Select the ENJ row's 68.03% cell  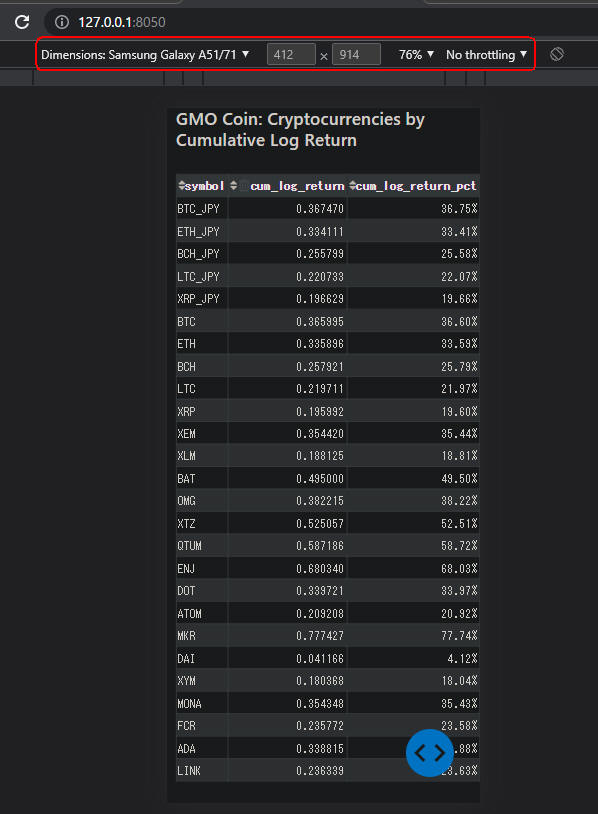[413, 568]
